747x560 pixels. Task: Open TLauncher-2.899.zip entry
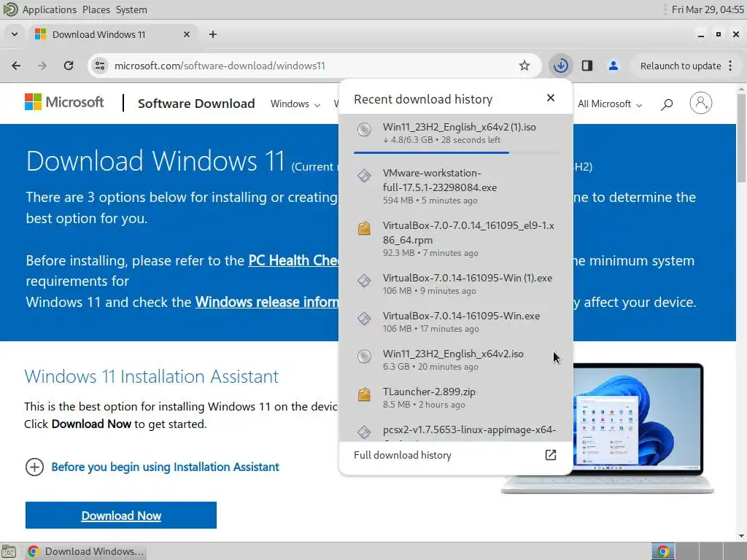point(455,397)
